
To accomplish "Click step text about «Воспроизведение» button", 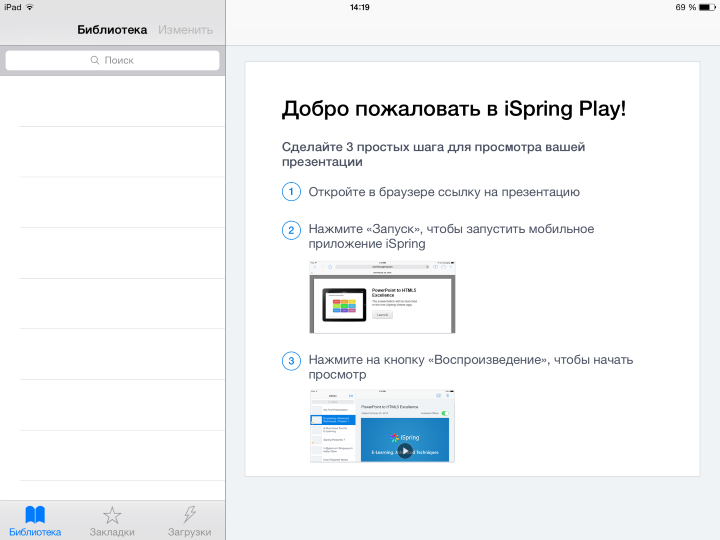I will point(471,367).
